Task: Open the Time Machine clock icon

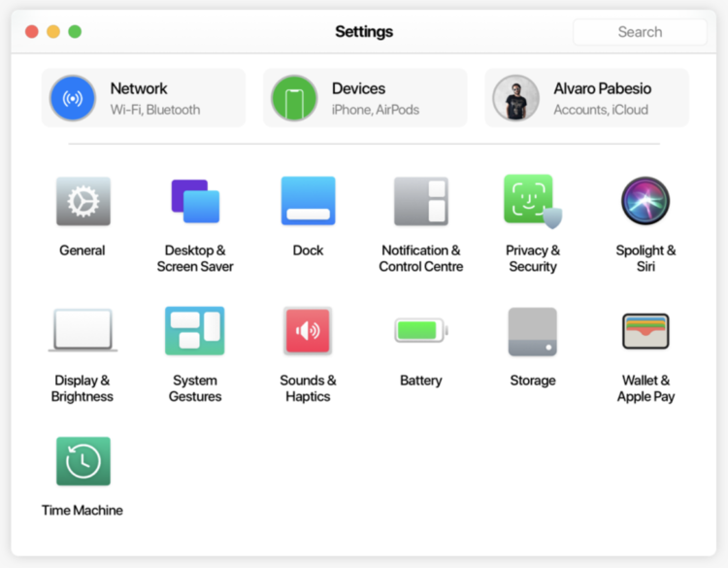Action: (x=83, y=461)
